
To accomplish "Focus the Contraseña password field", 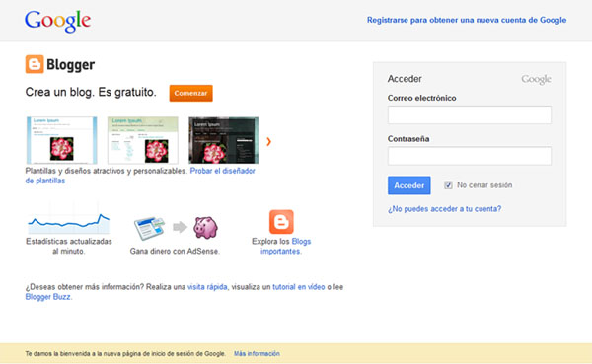I will (470, 156).
